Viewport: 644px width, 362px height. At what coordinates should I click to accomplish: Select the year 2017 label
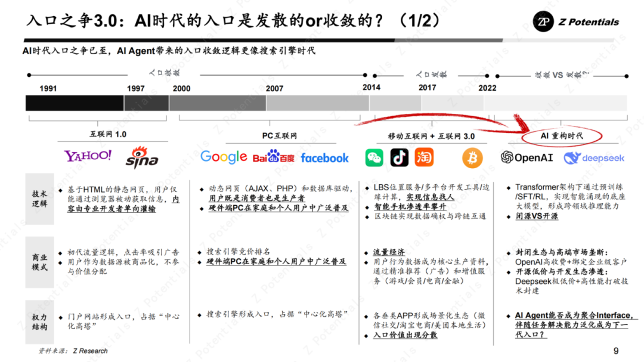427,88
